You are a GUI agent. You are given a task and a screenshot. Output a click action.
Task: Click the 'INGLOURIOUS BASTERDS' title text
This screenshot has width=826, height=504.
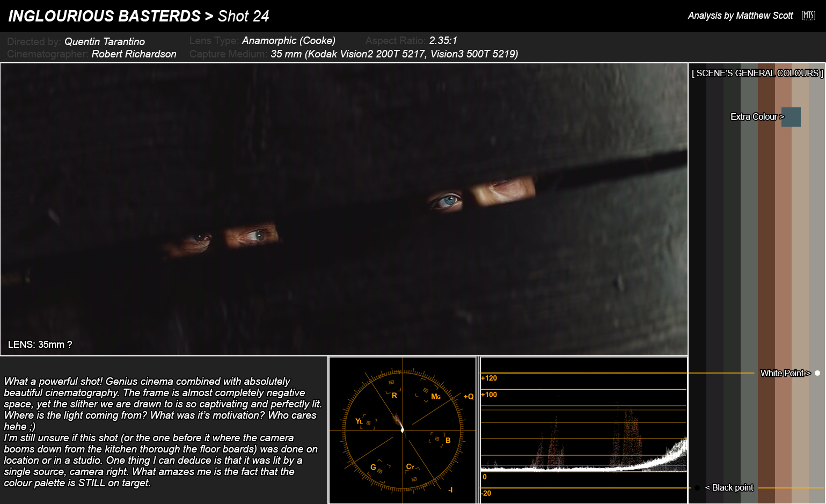pyautogui.click(x=105, y=16)
